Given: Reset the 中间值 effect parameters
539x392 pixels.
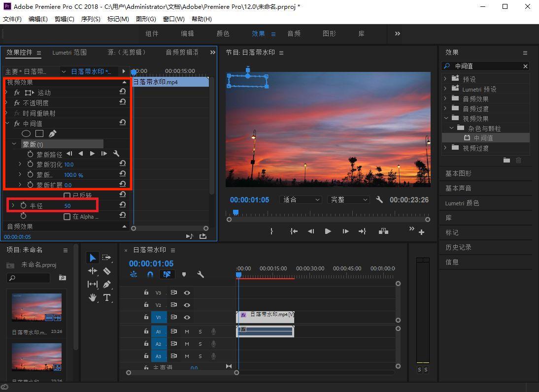Looking at the screenshot, I should point(123,123).
